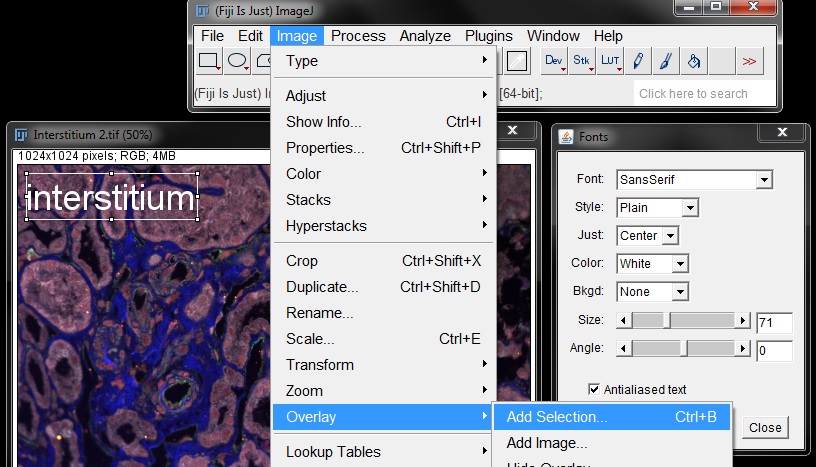Expand the Color submenu in Image menu
Image resolution: width=816 pixels, height=467 pixels.
pyautogui.click(x=384, y=174)
